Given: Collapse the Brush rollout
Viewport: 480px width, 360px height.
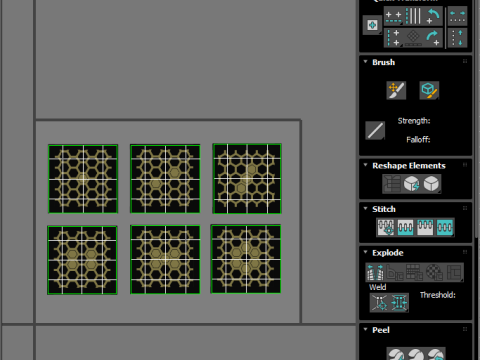Looking at the screenshot, I should (365, 62).
